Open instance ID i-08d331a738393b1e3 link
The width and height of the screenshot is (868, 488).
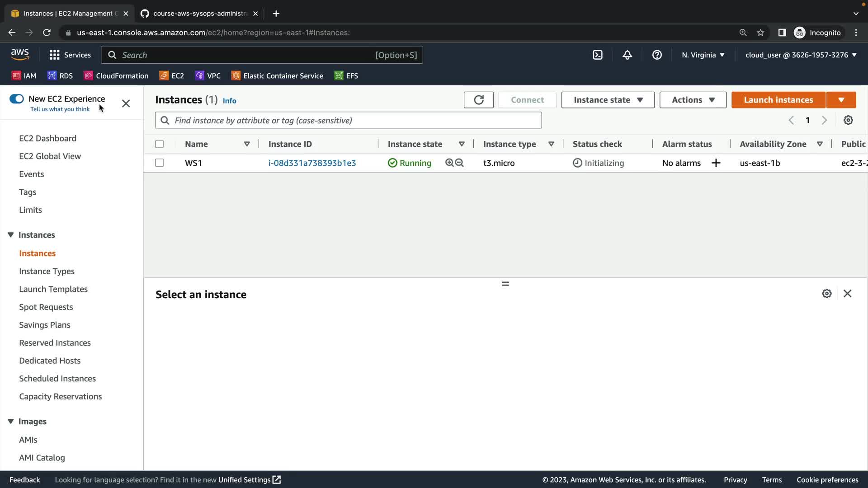(312, 163)
